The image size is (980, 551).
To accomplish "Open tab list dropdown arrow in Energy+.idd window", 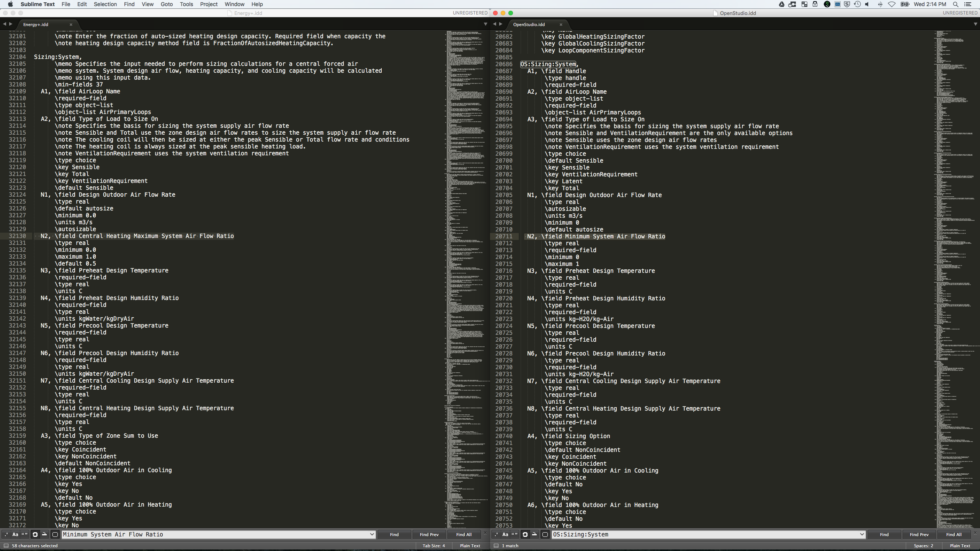I will tap(485, 24).
